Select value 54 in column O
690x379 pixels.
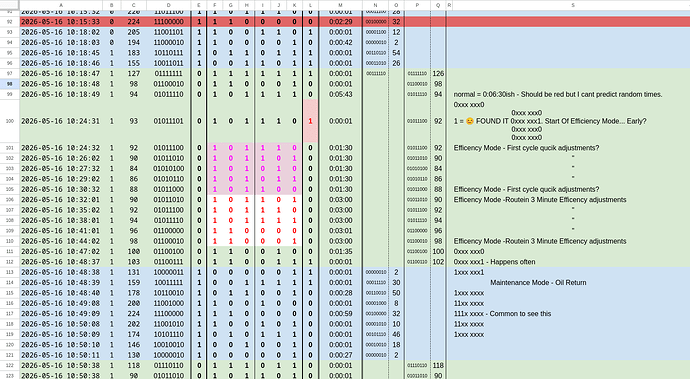point(396,53)
